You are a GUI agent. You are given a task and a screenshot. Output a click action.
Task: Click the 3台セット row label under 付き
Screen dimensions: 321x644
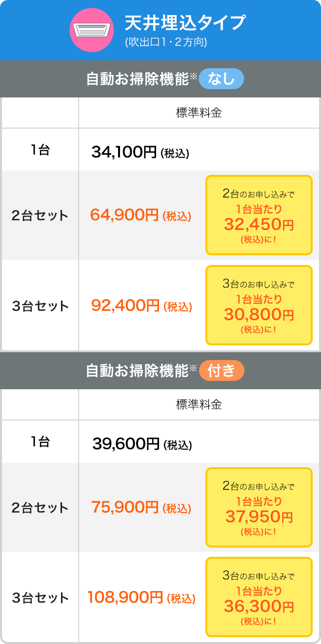40,598
